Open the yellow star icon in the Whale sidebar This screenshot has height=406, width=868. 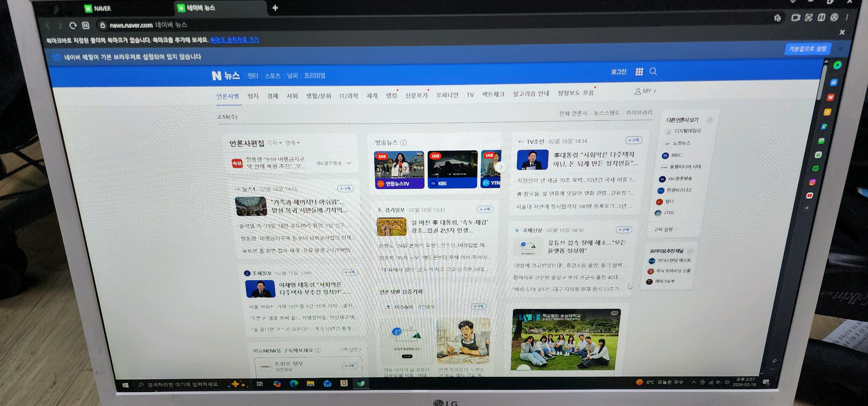click(827, 112)
